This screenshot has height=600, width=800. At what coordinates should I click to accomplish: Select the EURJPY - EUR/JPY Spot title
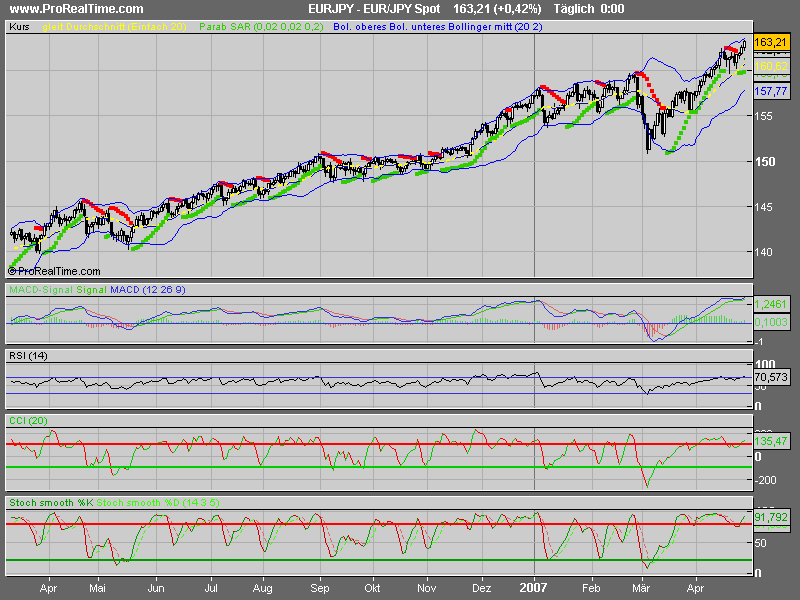[x=374, y=9]
